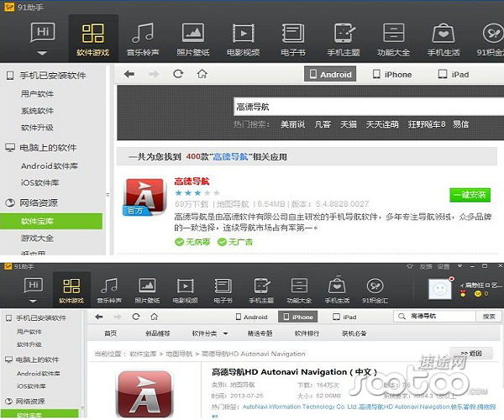This screenshot has height=420, width=504.
Task: Switch to iPad tab in top window
Action: [454, 74]
